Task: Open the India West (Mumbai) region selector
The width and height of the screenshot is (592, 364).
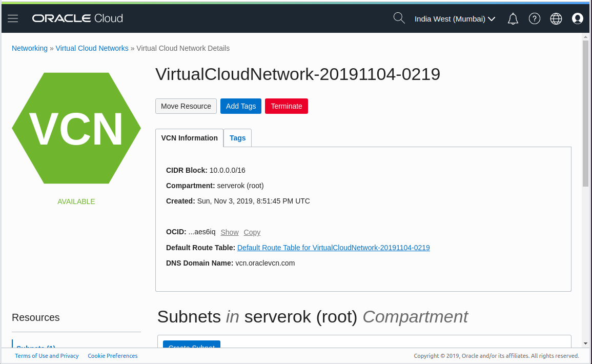Action: (x=454, y=18)
